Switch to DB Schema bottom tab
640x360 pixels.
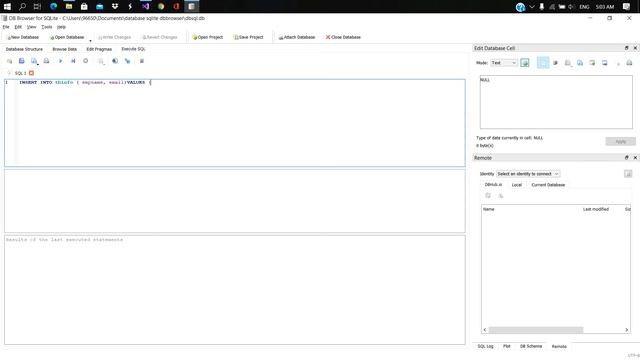click(531, 346)
